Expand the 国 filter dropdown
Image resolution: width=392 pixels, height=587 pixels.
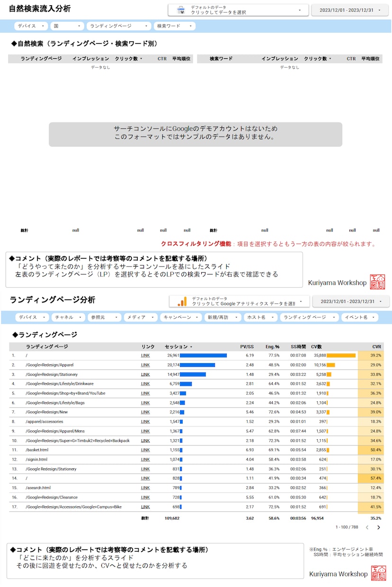point(68,26)
